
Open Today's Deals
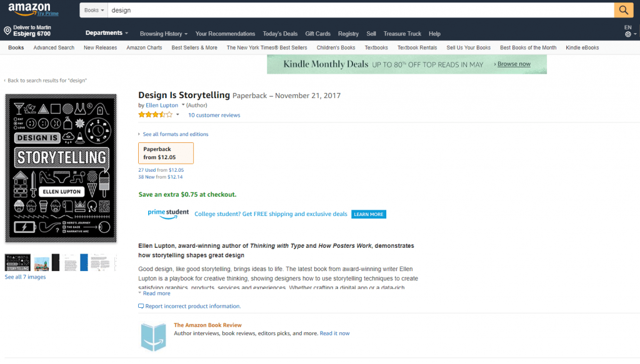(x=280, y=34)
